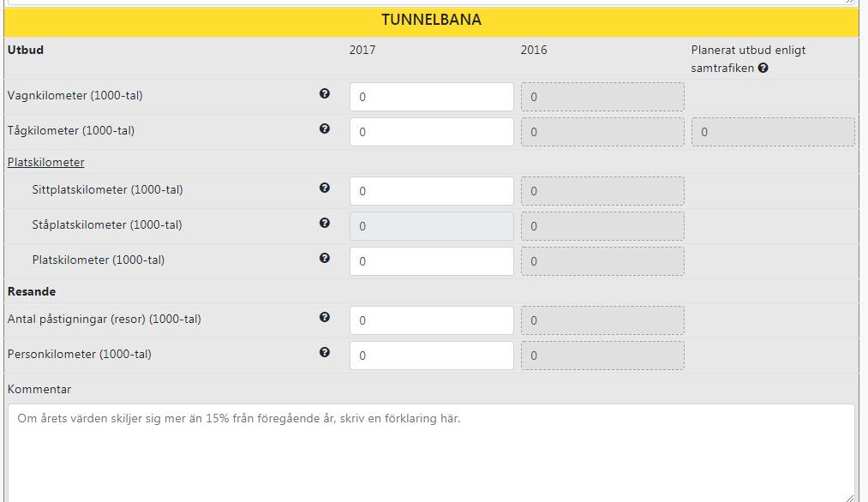Click help icon beside Platskilometer (1000-tal)

click(325, 258)
